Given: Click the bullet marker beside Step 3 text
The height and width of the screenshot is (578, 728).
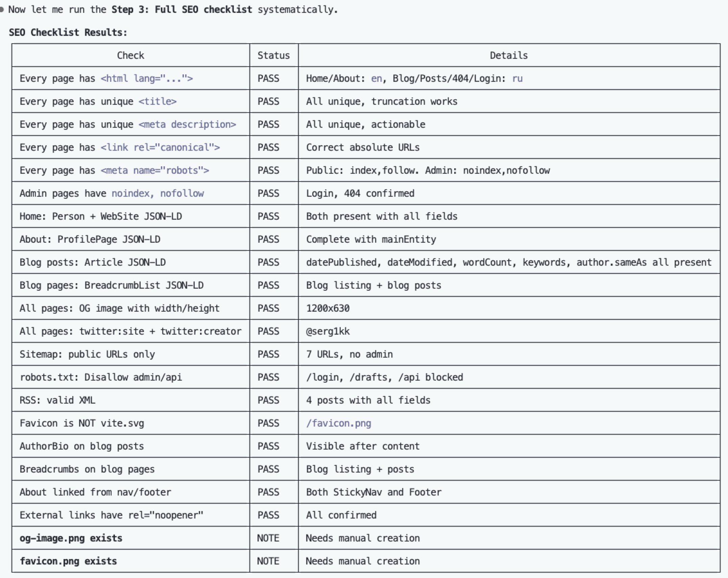Looking at the screenshot, I should click(x=3, y=9).
